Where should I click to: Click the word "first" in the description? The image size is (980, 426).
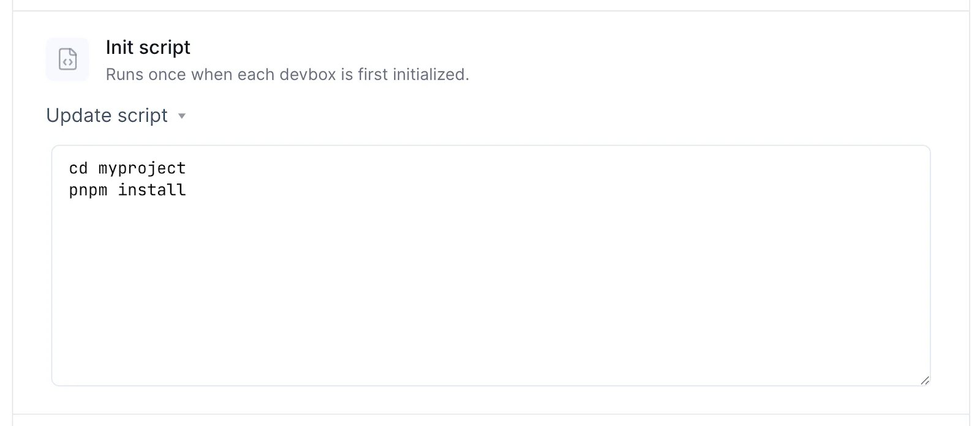(373, 75)
